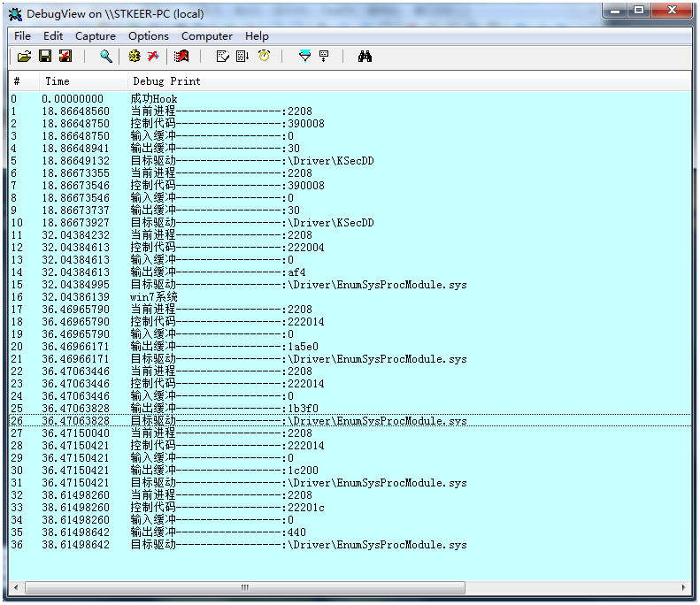Click the horizontal scrollbar right arrow
Image resolution: width=700 pixels, height=605 pixels.
[x=683, y=586]
